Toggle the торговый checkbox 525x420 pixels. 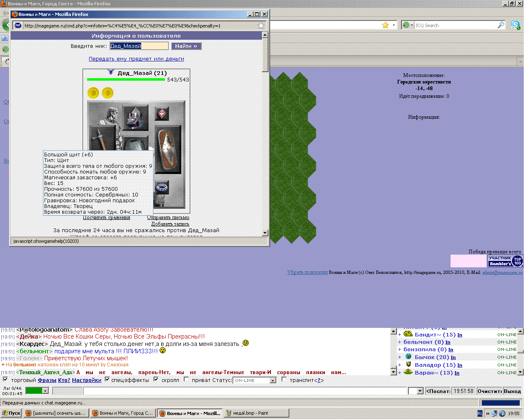[5, 379]
